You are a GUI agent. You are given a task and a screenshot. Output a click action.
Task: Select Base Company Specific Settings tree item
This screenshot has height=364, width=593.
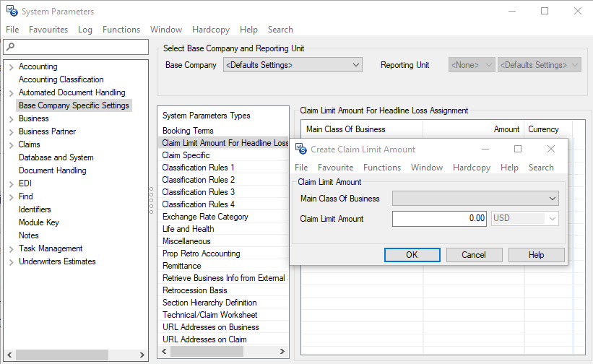tap(74, 105)
